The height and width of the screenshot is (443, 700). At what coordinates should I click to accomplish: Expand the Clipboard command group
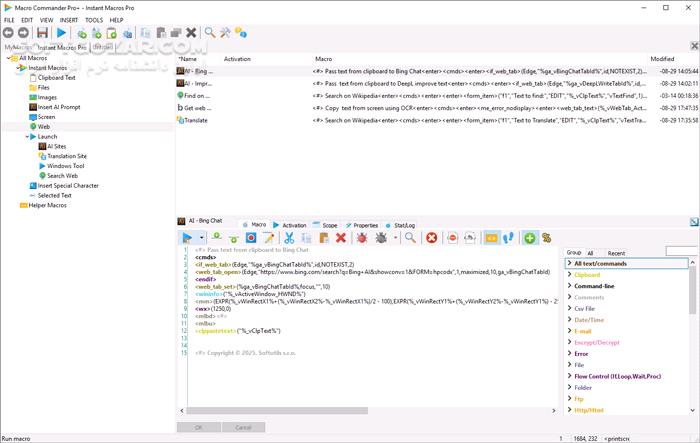click(x=569, y=275)
